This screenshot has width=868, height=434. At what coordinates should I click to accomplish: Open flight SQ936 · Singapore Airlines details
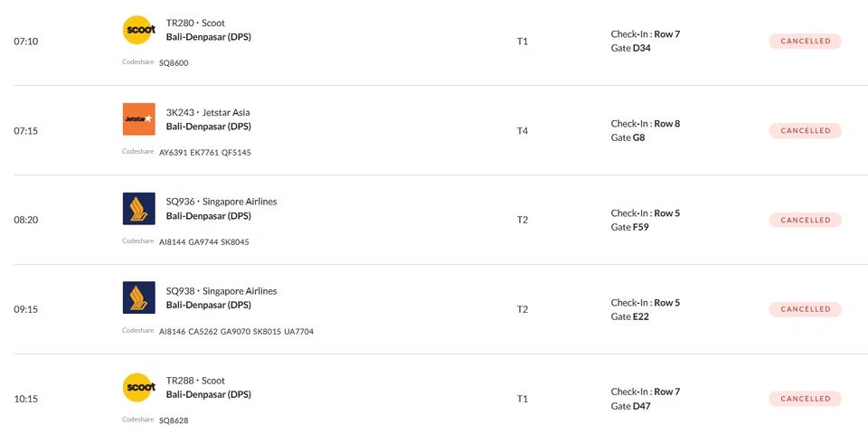click(222, 202)
